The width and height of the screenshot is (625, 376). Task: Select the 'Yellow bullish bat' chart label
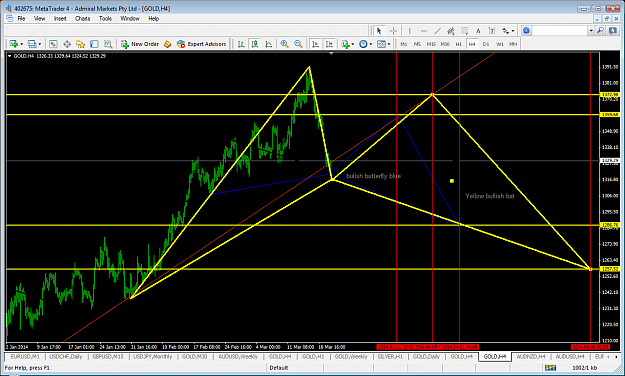click(x=490, y=196)
